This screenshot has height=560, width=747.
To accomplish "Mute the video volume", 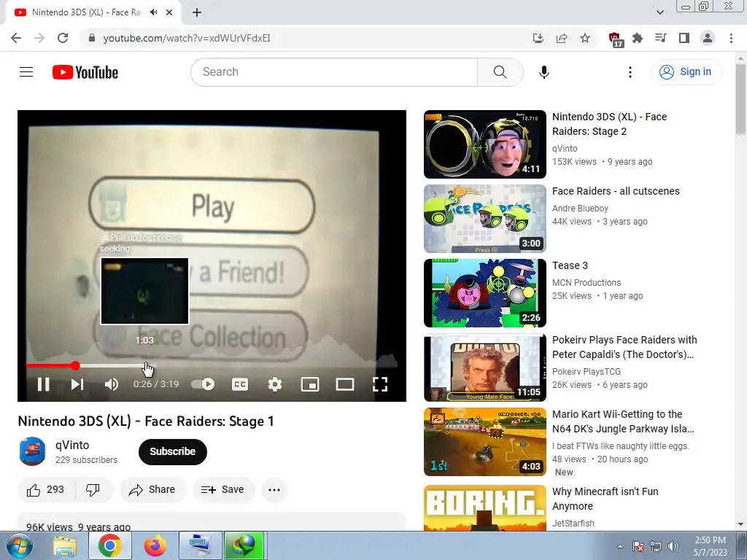I will 112,384.
